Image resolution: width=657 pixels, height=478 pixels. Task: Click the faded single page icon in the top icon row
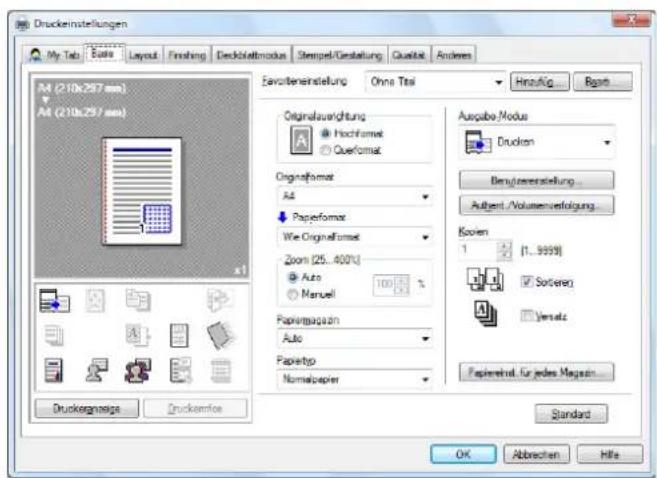95,300
